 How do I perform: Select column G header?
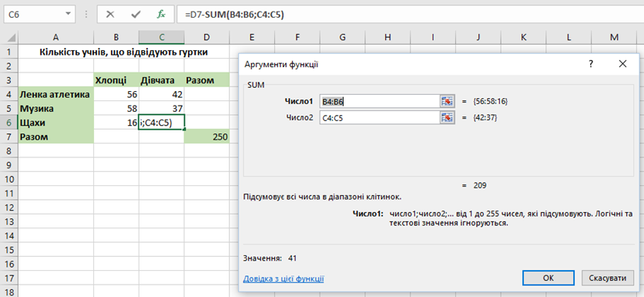pyautogui.click(x=342, y=38)
